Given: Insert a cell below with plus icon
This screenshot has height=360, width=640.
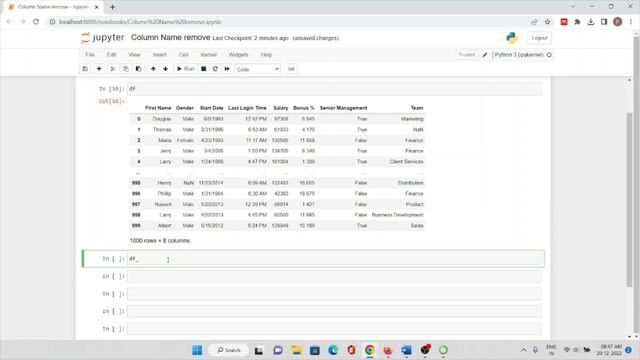Looking at the screenshot, I should point(99,69).
